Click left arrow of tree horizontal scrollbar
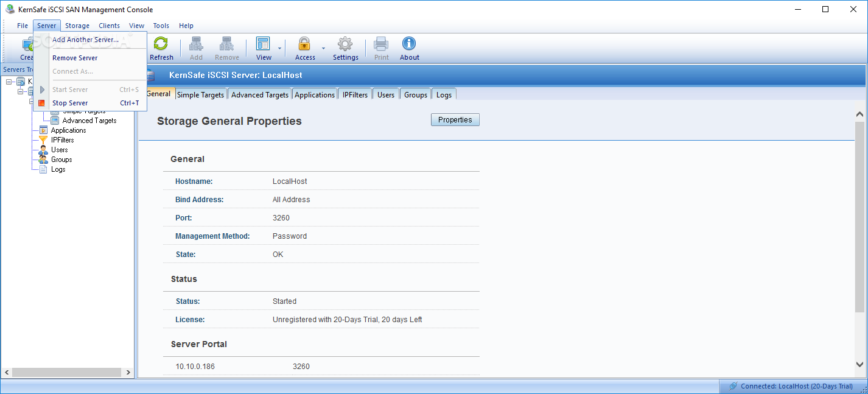The image size is (868, 394). (x=7, y=372)
